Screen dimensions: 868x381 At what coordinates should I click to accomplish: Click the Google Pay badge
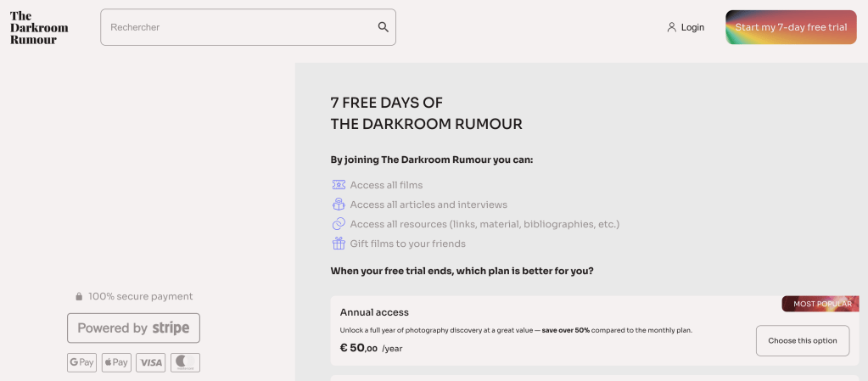(x=82, y=362)
